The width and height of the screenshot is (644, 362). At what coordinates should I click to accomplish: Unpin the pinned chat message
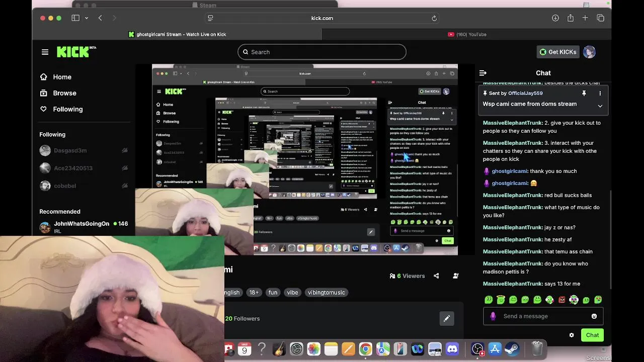(x=584, y=93)
